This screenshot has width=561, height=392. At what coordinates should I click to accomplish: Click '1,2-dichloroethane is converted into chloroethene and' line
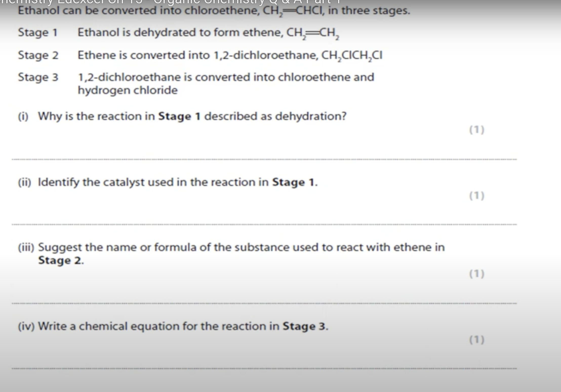226,77
